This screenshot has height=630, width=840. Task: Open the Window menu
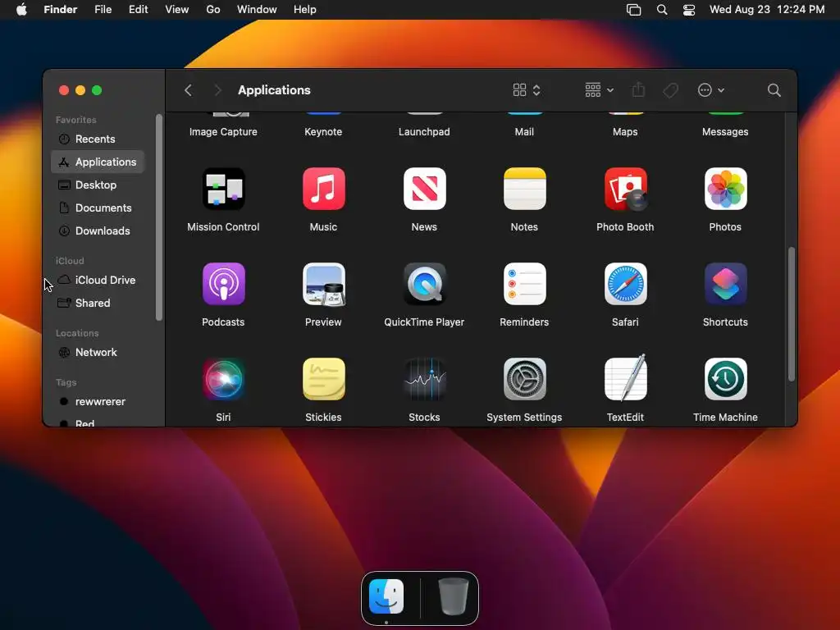[257, 10]
